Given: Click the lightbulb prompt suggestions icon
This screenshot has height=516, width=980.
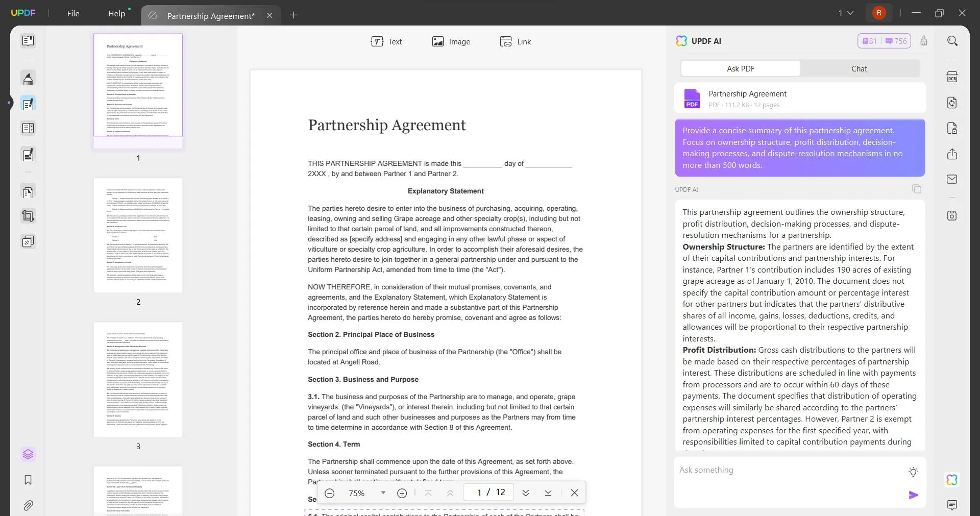Looking at the screenshot, I should pos(913,472).
